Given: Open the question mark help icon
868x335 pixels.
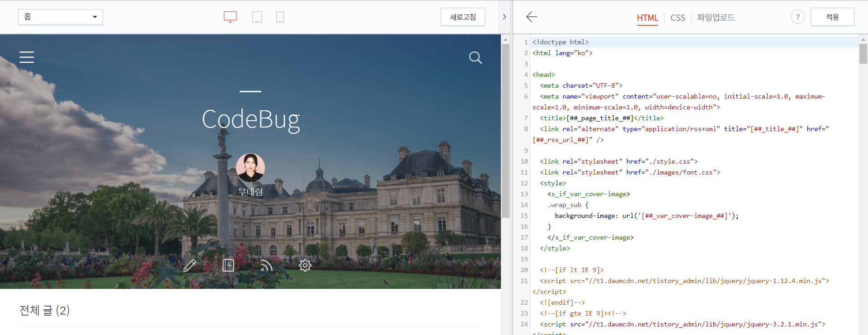Looking at the screenshot, I should coord(797,17).
